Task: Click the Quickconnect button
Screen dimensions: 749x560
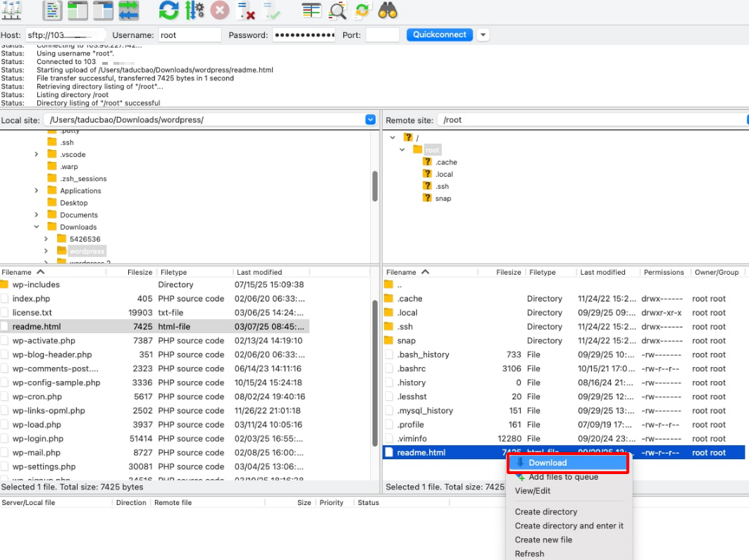Action: click(440, 35)
